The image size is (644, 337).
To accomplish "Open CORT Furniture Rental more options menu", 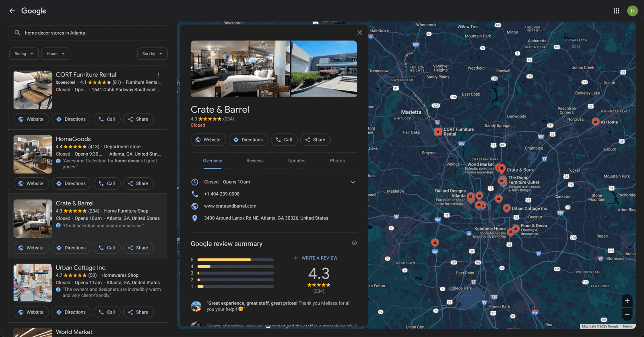I will pos(159,75).
